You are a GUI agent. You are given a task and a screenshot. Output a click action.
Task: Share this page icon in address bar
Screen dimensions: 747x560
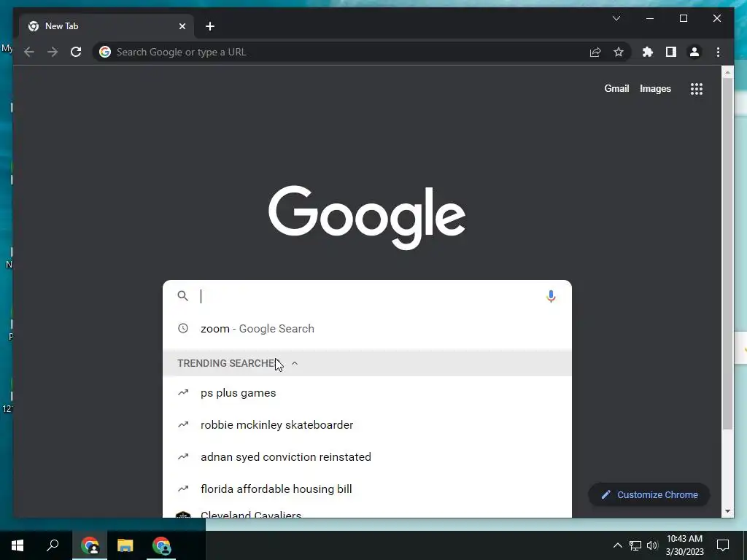click(595, 52)
